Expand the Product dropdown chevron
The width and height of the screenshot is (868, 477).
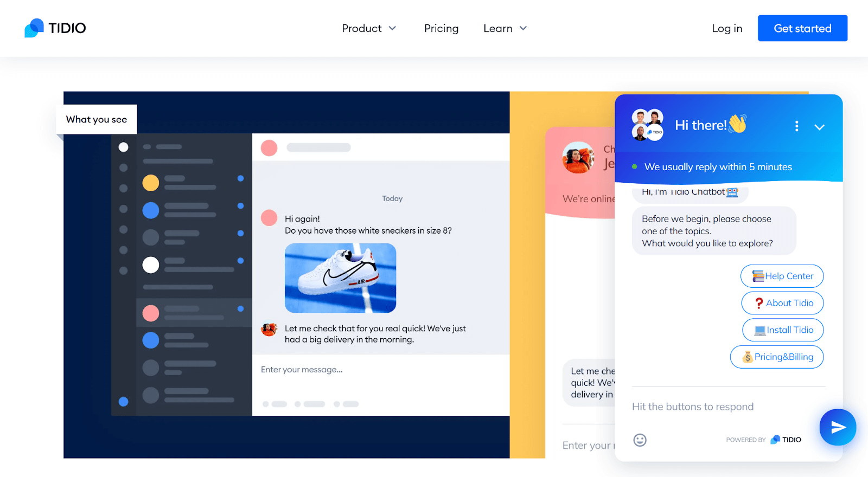[x=392, y=28]
